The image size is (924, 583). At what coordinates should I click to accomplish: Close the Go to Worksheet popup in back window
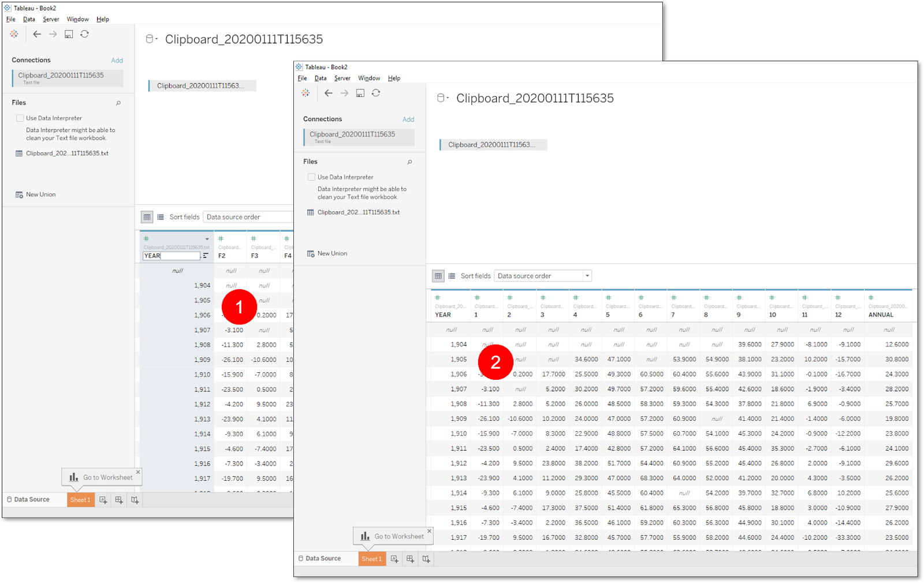pyautogui.click(x=138, y=472)
